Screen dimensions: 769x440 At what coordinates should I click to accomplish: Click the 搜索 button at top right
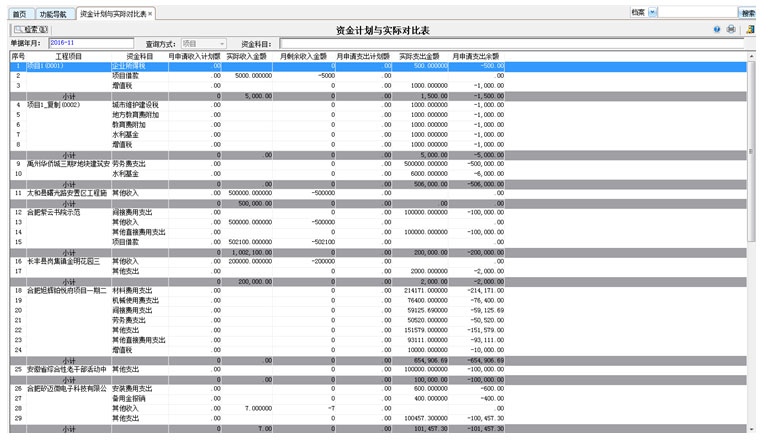(748, 13)
